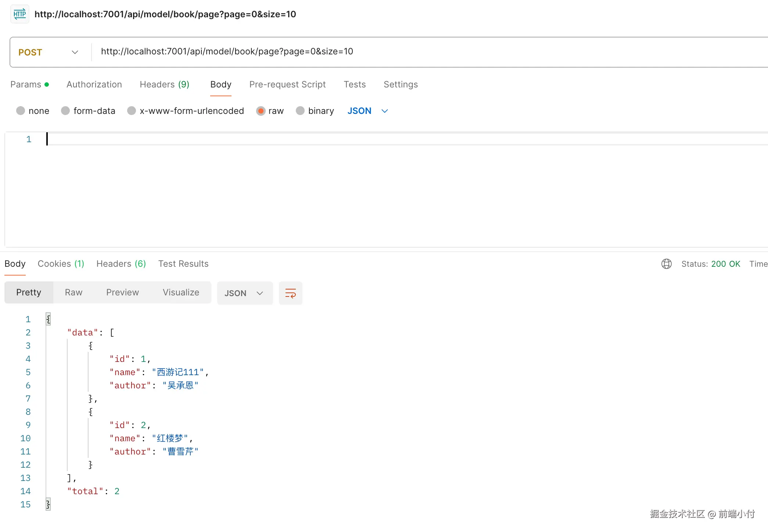
Task: Select the form-data radio option
Action: tap(65, 111)
